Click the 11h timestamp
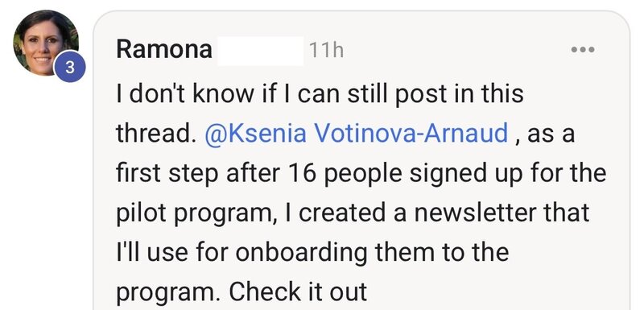Screen dimensions: 644x310 (326, 50)
